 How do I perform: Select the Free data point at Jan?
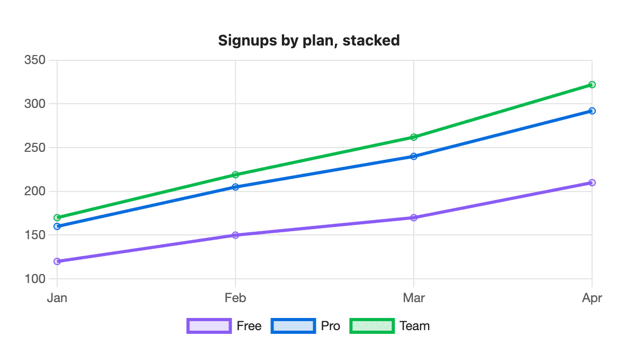click(57, 261)
